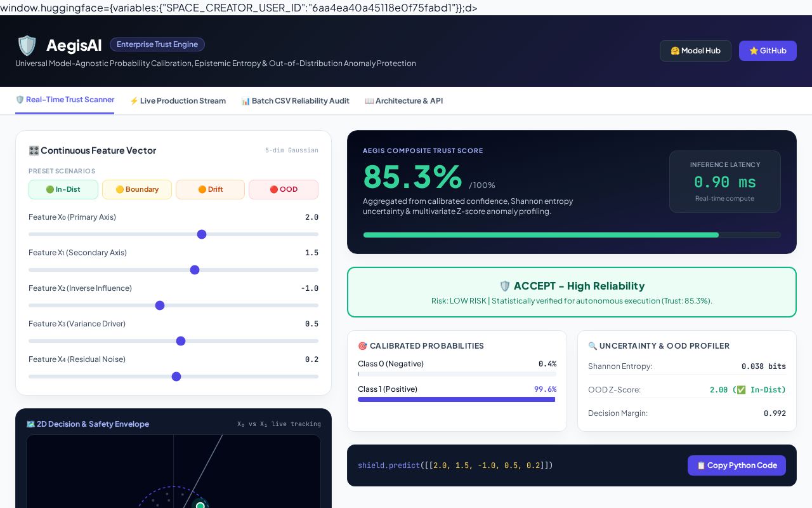Click the Uncertainty & OOD Profiler heading
This screenshot has height=508, width=812.
pyautogui.click(x=658, y=346)
